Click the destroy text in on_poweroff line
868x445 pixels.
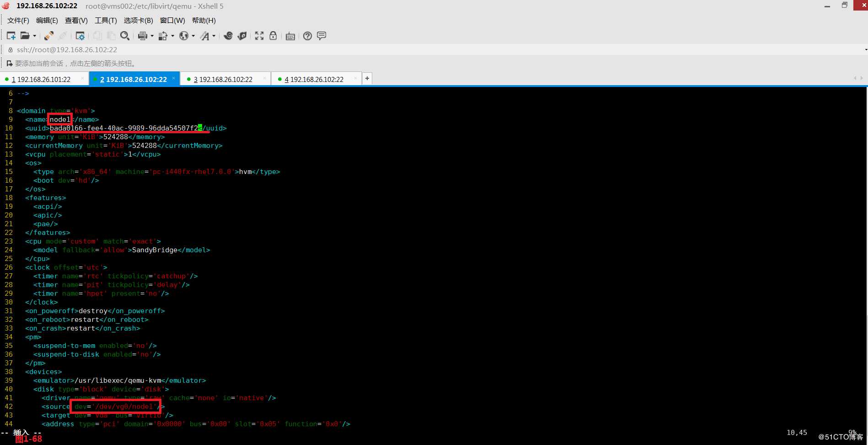click(x=93, y=311)
